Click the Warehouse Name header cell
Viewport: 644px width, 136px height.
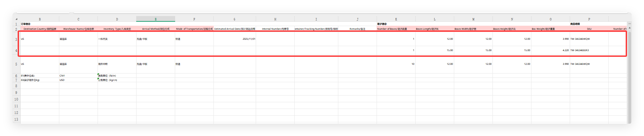pos(78,29)
